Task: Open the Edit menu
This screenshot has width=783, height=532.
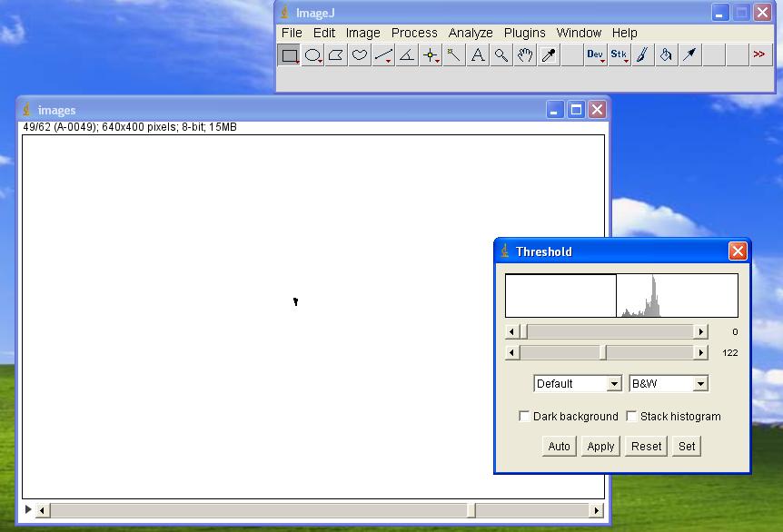Action: [324, 33]
